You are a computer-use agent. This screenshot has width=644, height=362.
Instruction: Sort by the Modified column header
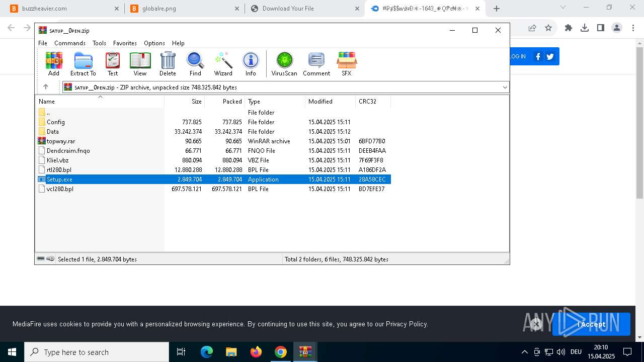[x=331, y=102]
